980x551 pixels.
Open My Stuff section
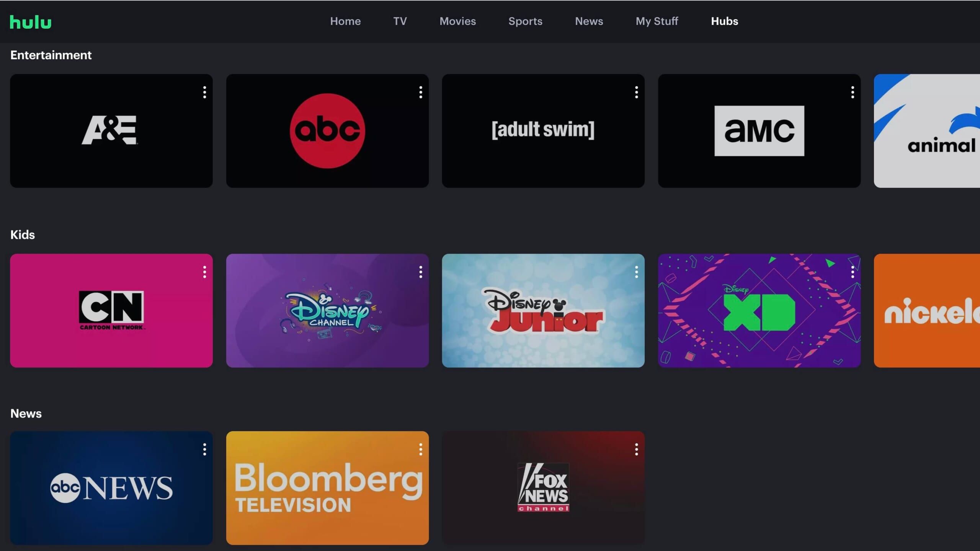pyautogui.click(x=657, y=21)
